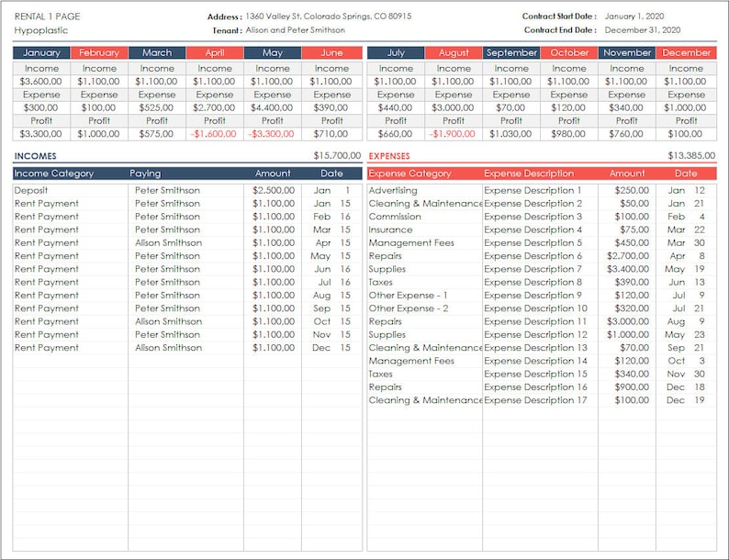
Task: Select January income cell $3.600,00
Action: pyautogui.click(x=41, y=82)
